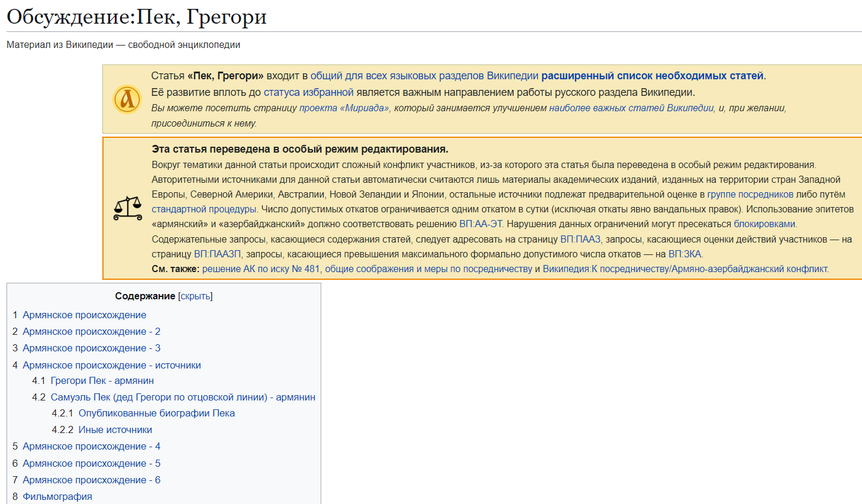
Task: Open 'общие соображения и меры по посредничеству'
Action: 428,269
